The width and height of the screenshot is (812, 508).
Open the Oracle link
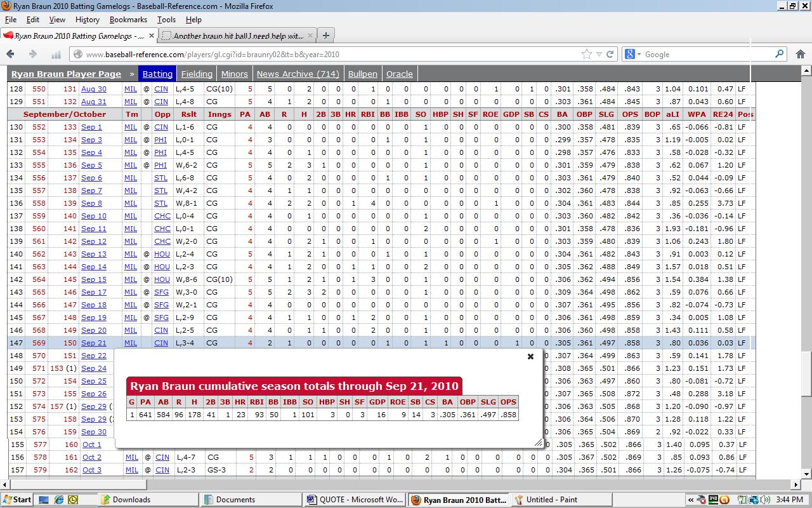(x=400, y=74)
